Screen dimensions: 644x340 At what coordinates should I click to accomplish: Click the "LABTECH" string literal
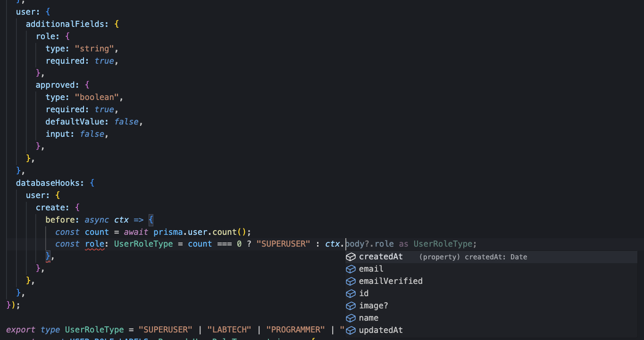(229, 329)
